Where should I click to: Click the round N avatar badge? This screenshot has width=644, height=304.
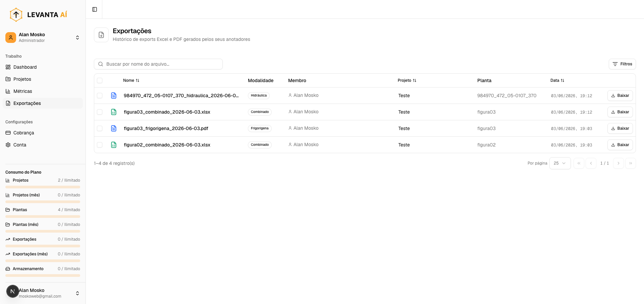(x=12, y=291)
